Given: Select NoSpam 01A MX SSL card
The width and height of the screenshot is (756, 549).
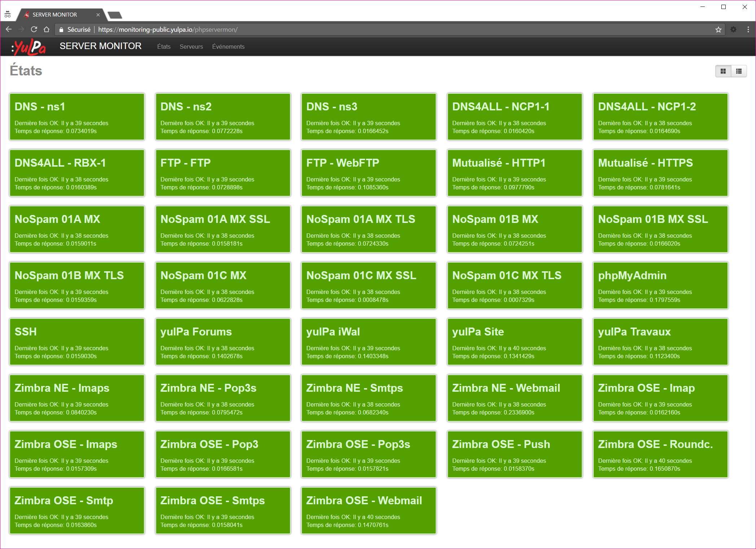Looking at the screenshot, I should (223, 229).
